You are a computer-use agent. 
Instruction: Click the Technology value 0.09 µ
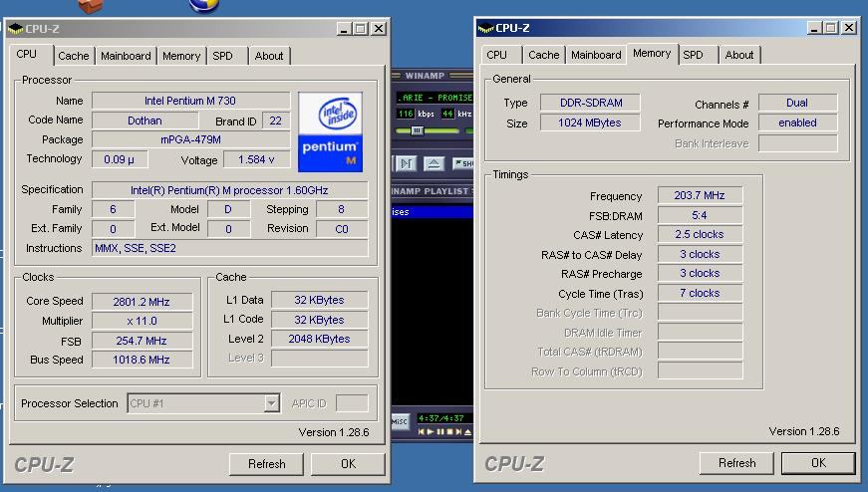120,159
